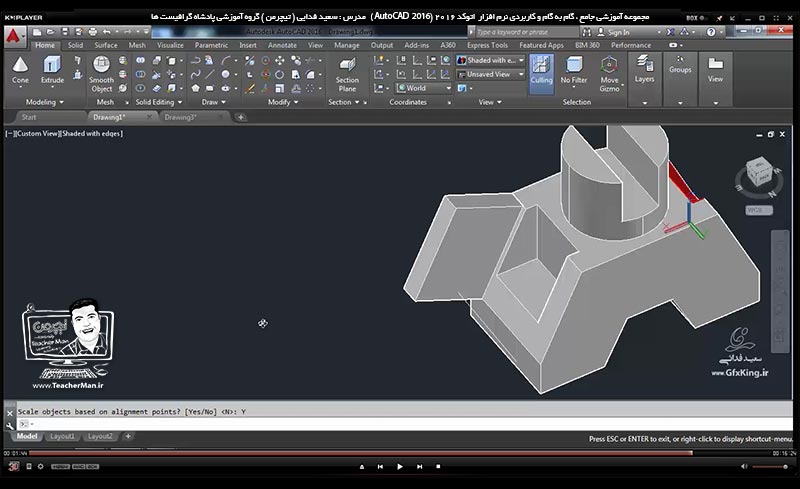Click the WCS dropdown below the ViewCube

point(759,210)
